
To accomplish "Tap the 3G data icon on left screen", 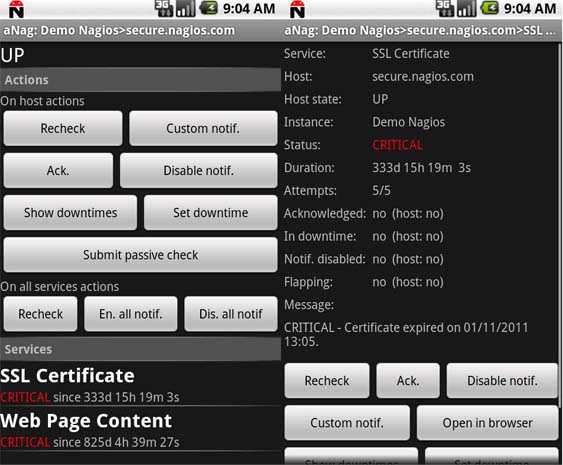I will click(163, 9).
